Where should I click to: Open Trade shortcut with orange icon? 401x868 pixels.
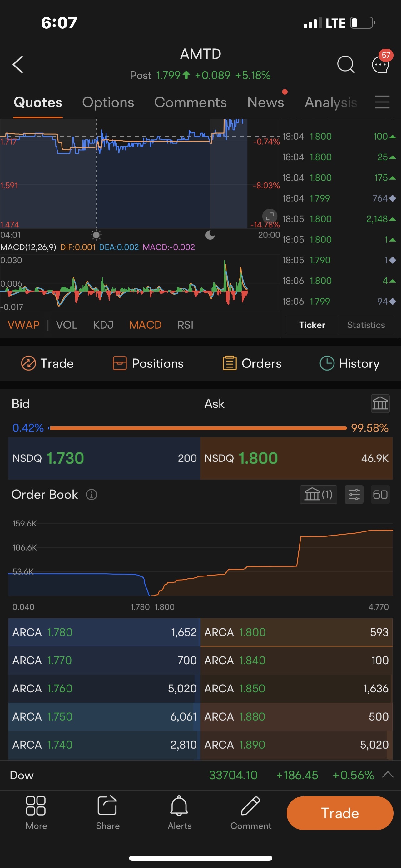(x=47, y=363)
